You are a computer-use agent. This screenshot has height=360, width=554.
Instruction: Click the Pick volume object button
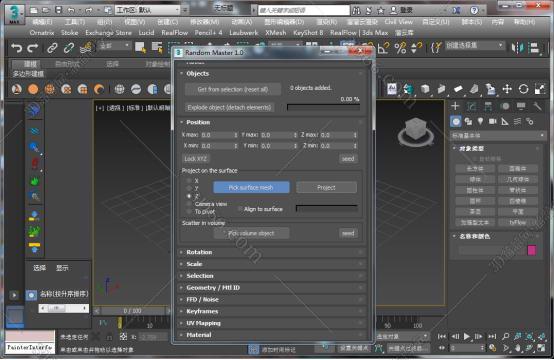coord(251,233)
